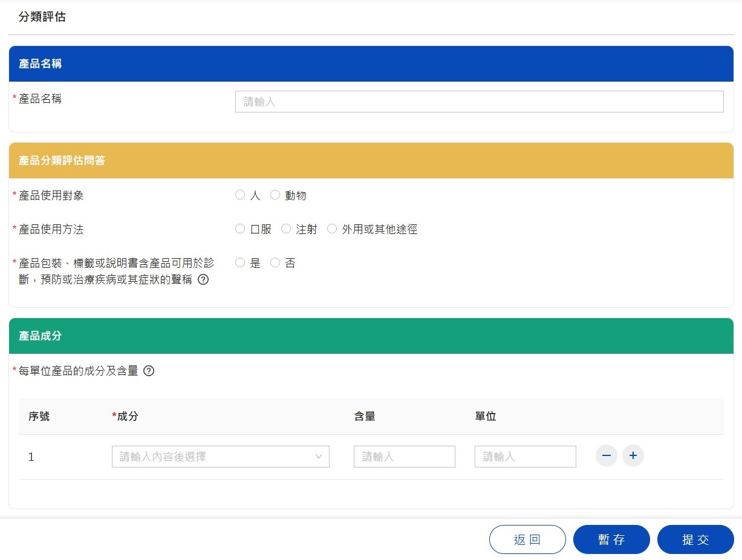Click help icon next to 成分及含量
Screen dimensions: 742x560
tap(149, 371)
